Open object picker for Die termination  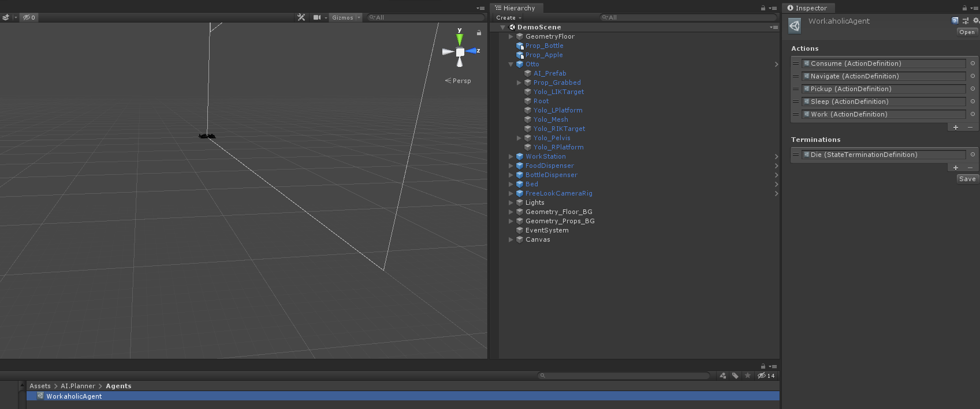972,155
